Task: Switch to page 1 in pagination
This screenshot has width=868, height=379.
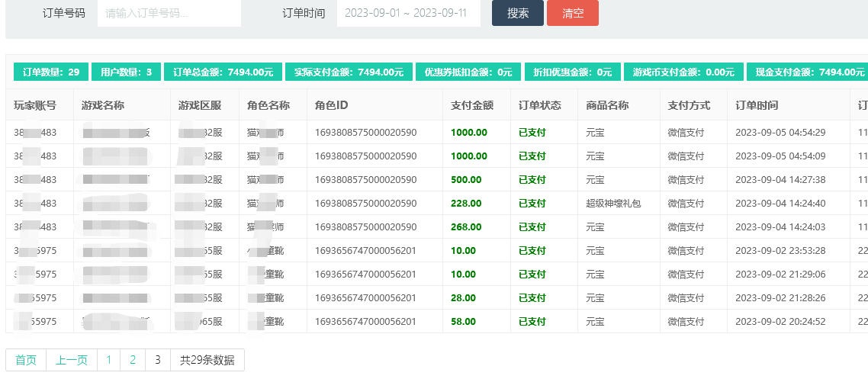Action: (109, 360)
